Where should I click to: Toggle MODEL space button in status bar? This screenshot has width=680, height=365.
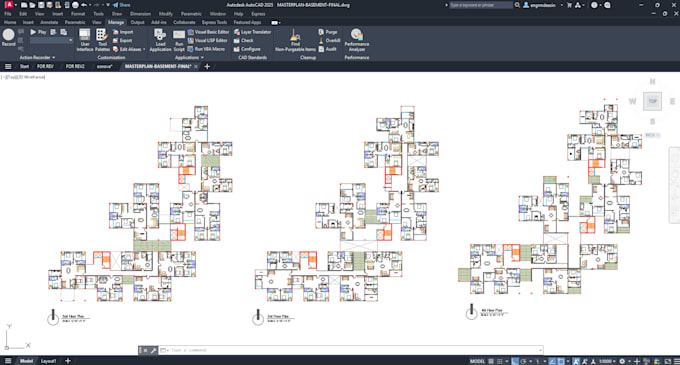tap(477, 361)
